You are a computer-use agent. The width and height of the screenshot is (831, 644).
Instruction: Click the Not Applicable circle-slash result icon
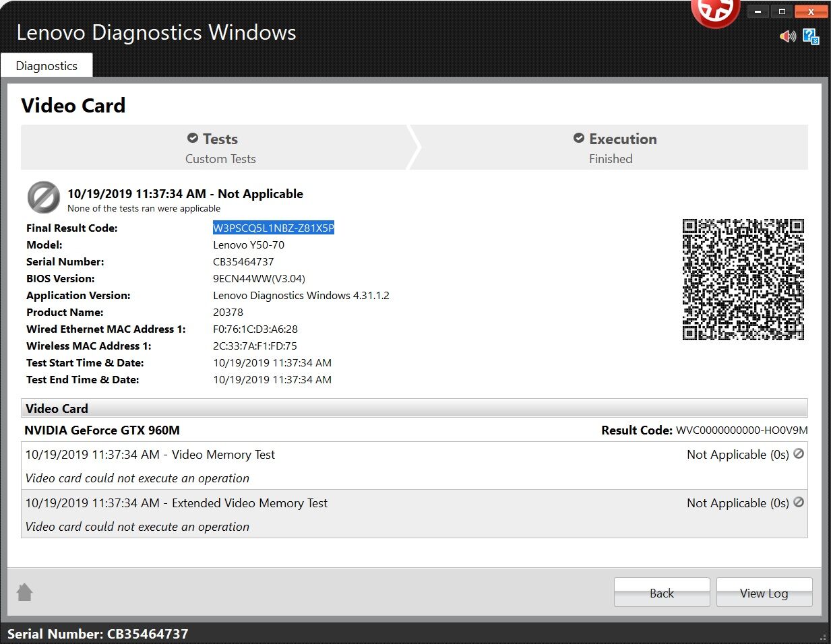[x=44, y=198]
